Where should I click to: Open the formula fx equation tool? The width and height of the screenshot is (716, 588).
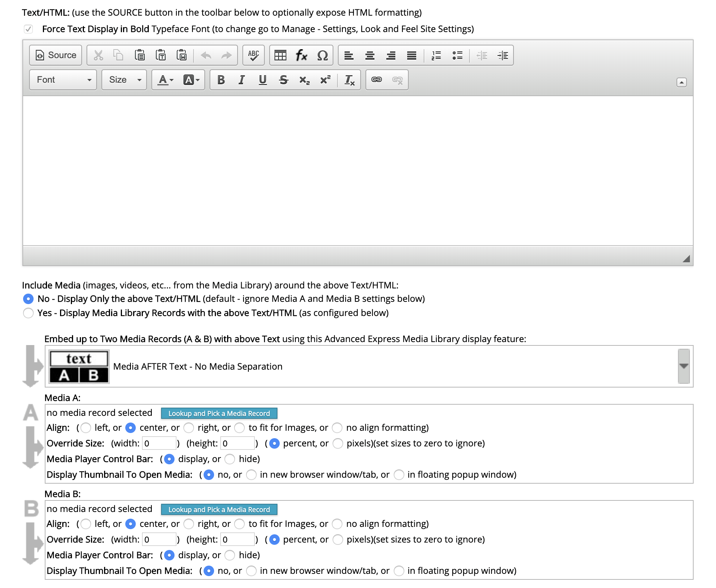[301, 56]
